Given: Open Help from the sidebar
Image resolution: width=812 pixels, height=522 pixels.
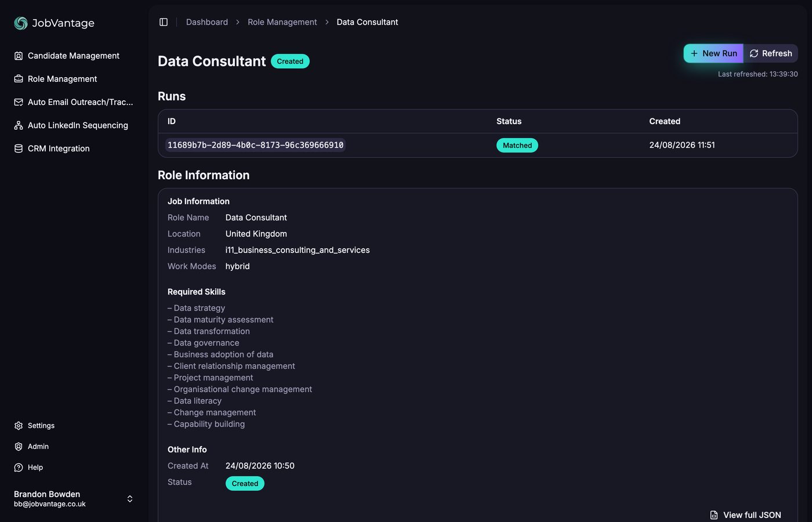Looking at the screenshot, I should 74,467.
